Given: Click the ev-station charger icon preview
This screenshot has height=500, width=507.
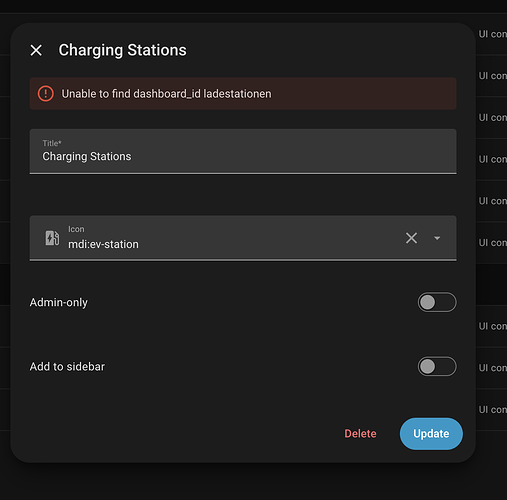Looking at the screenshot, I should pos(52,238).
